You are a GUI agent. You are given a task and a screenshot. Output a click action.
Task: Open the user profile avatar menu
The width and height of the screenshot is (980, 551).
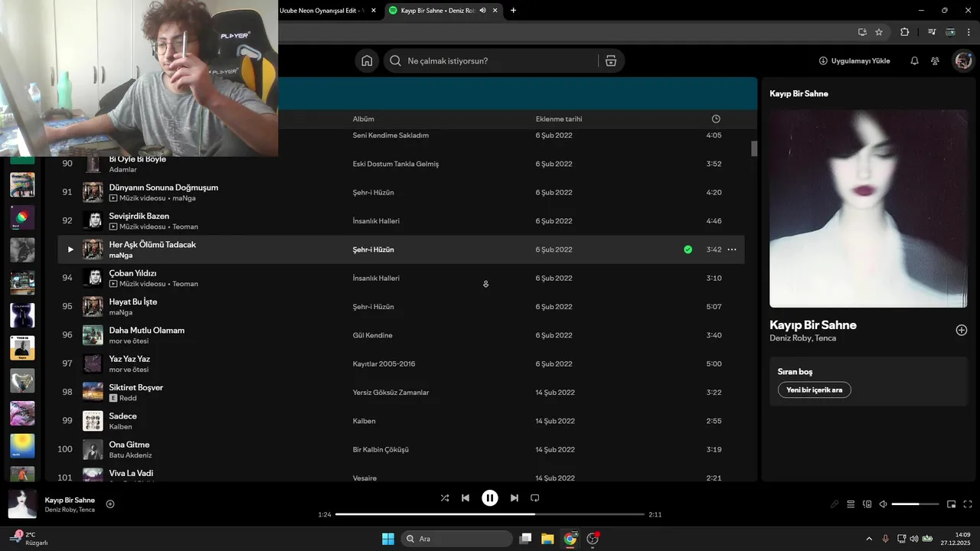coord(963,61)
